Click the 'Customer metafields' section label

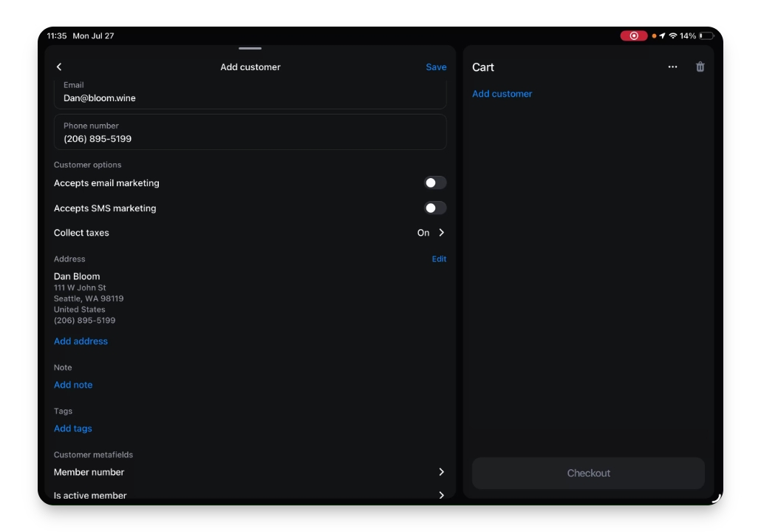[x=93, y=455]
